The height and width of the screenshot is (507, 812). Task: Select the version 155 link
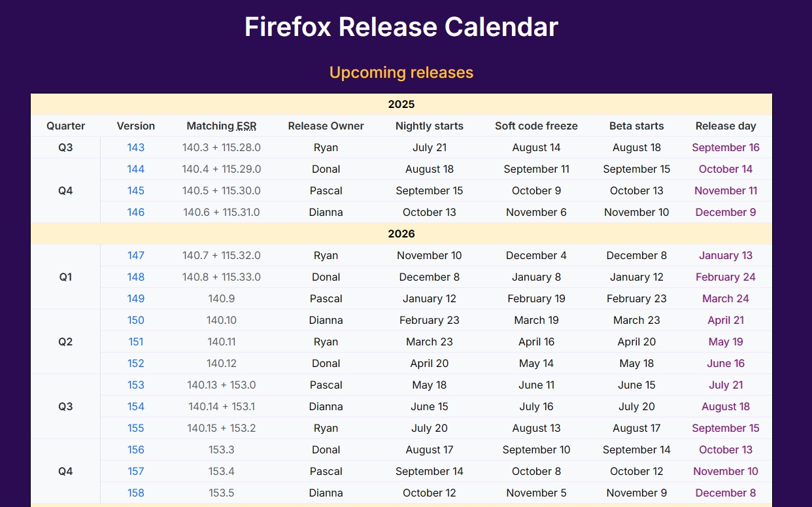click(136, 428)
